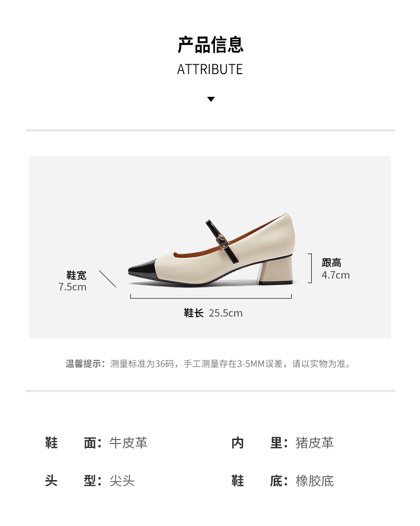Click the 鞋长 25.5cm length label
420x526 pixels.
[x=213, y=313]
